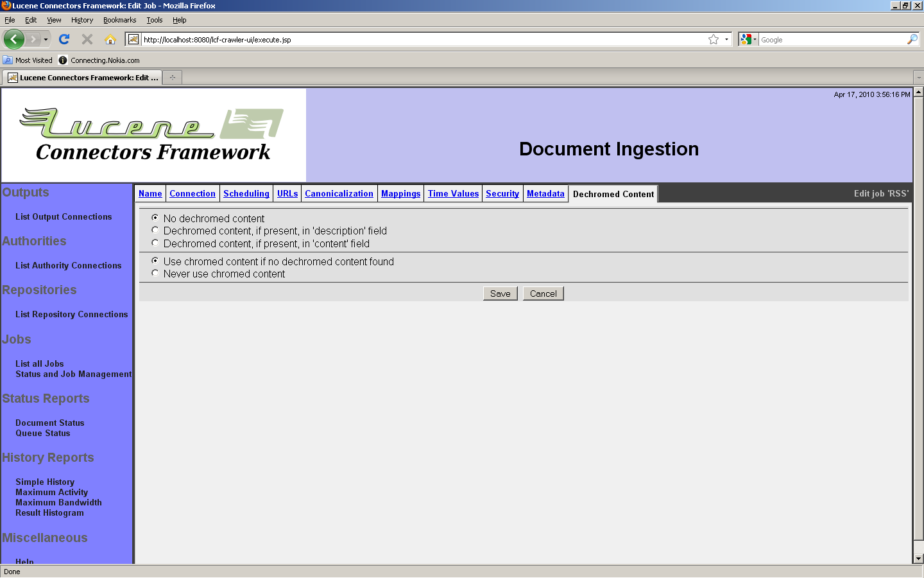Click the Google search engine icon
Image resolution: width=924 pixels, height=578 pixels.
click(x=746, y=39)
